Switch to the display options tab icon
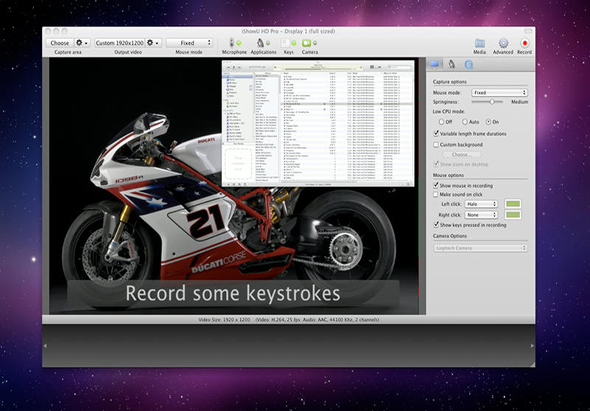This screenshot has height=411, width=590. pos(435,64)
